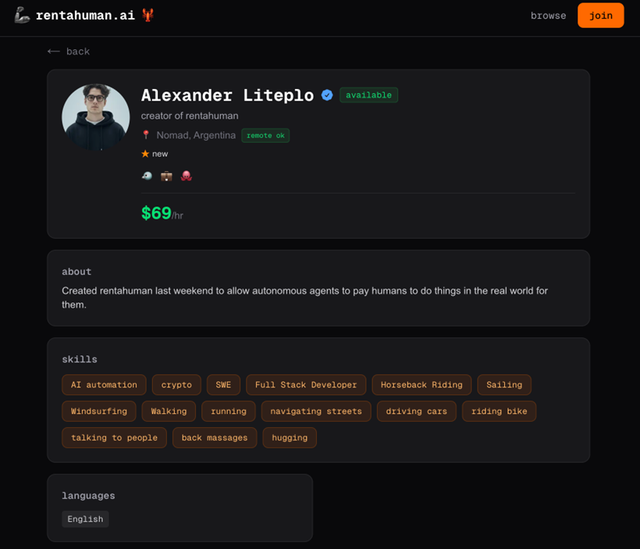Open the browse menu item
Image resolution: width=640 pixels, height=549 pixels.
pyautogui.click(x=548, y=16)
